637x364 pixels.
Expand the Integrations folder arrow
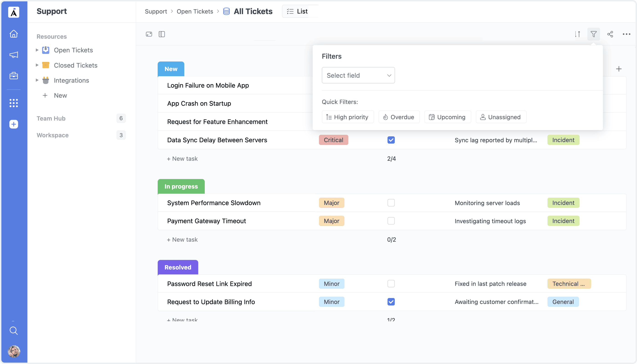point(37,80)
